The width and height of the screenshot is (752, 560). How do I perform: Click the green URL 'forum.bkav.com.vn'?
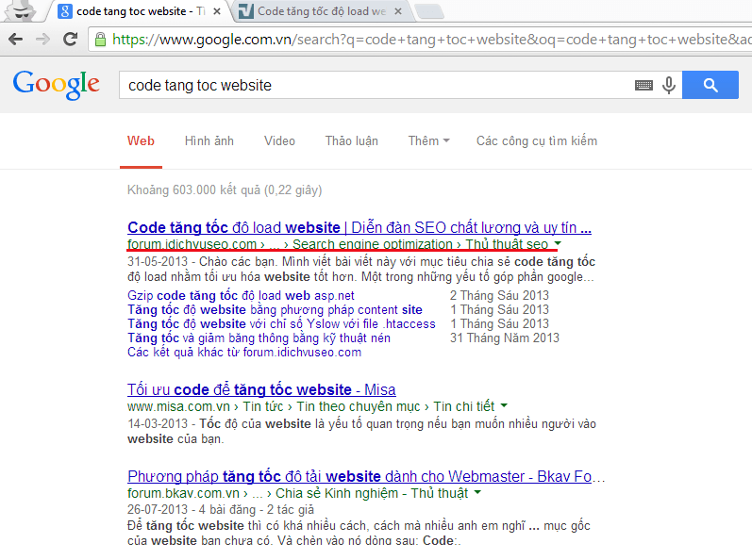tap(183, 493)
